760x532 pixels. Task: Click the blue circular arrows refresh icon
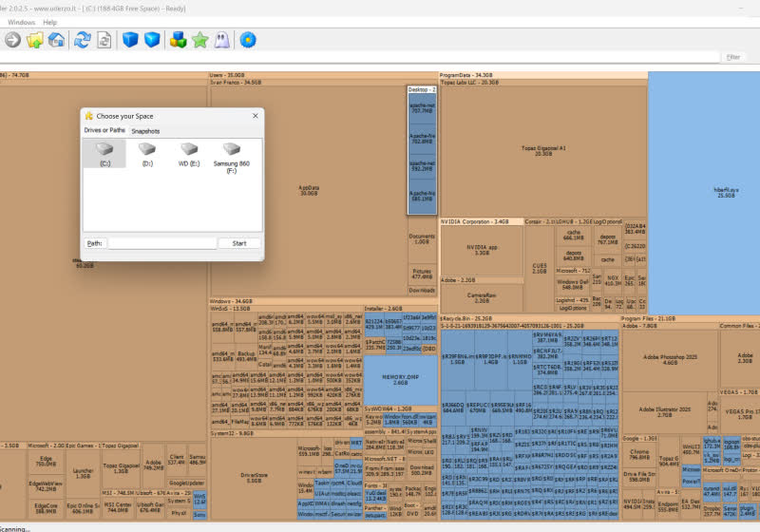(83, 40)
